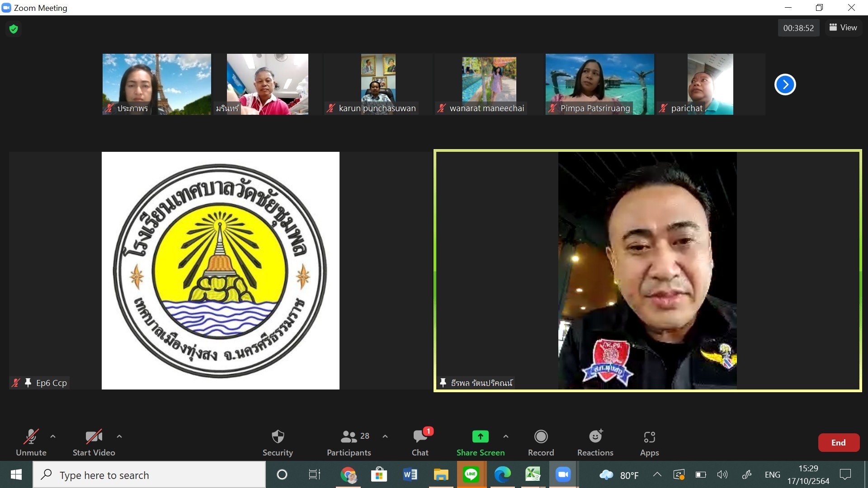Start recording with the Record icon

(541, 436)
